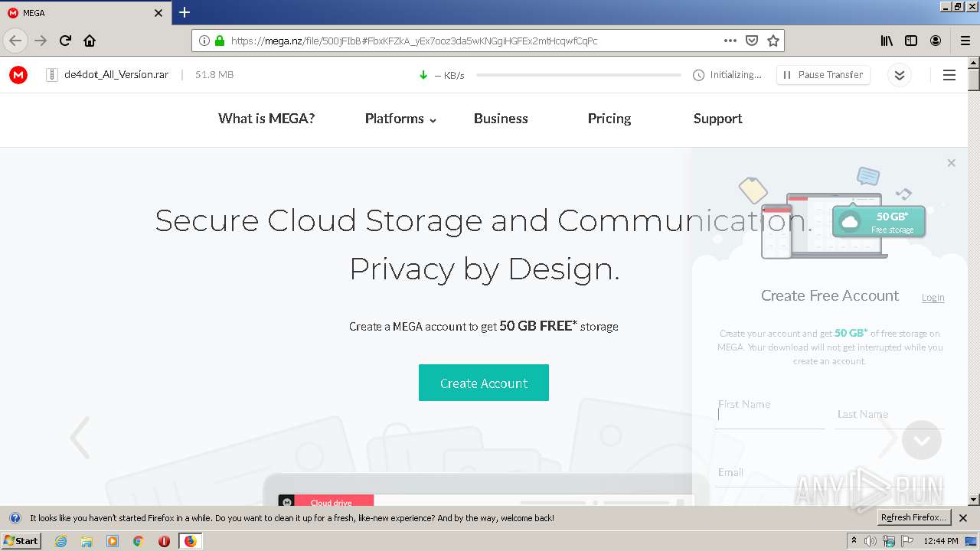
Task: Show hidden tray icons arrow
Action: pos(854,541)
